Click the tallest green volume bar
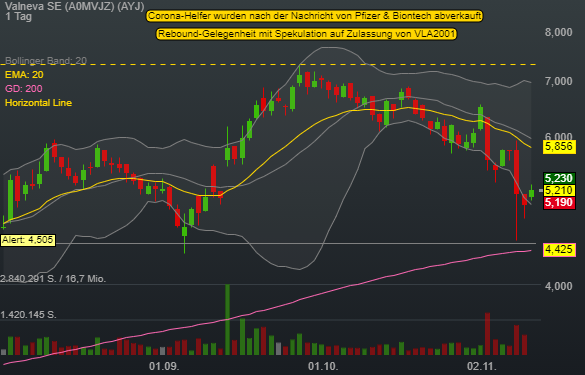Image resolution: width=585 pixels, height=375 pixels. 227,319
